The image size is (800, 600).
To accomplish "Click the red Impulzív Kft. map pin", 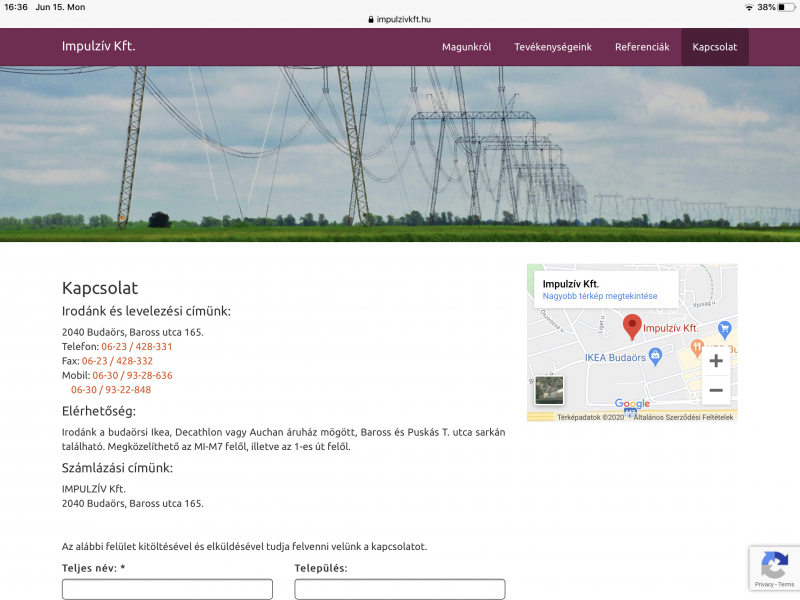I will pyautogui.click(x=632, y=326).
